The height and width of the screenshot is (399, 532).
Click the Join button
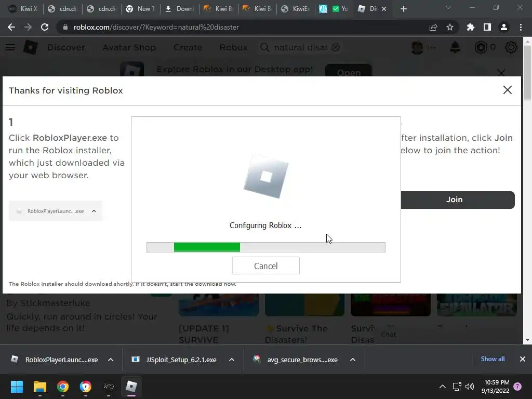[458, 199]
